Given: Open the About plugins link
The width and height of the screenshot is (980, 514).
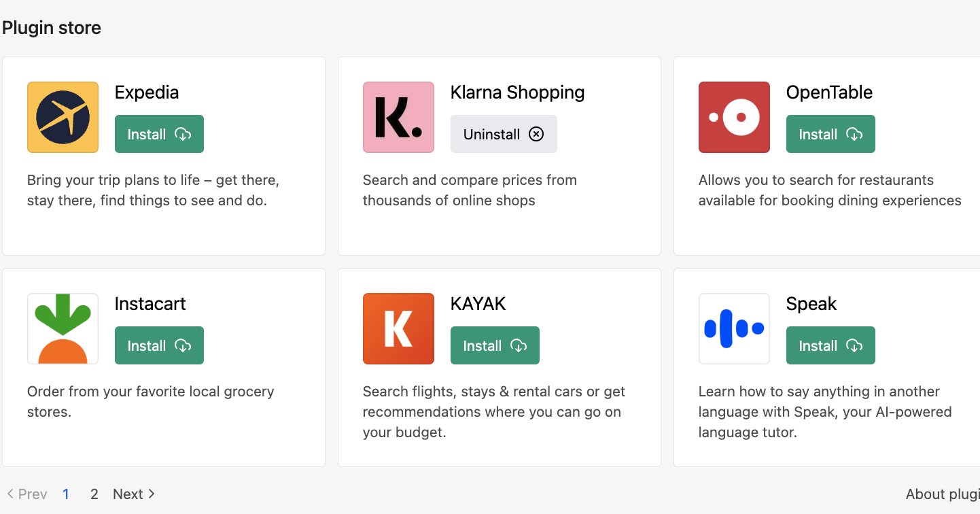Looking at the screenshot, I should point(942,494).
